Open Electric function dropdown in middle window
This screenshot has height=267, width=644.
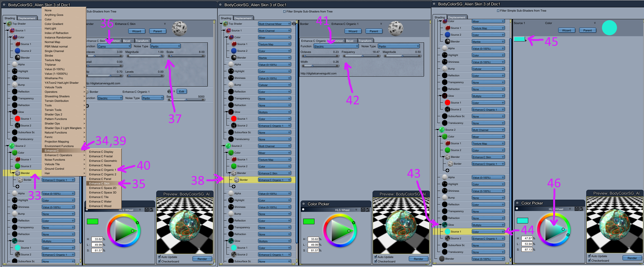coord(336,46)
